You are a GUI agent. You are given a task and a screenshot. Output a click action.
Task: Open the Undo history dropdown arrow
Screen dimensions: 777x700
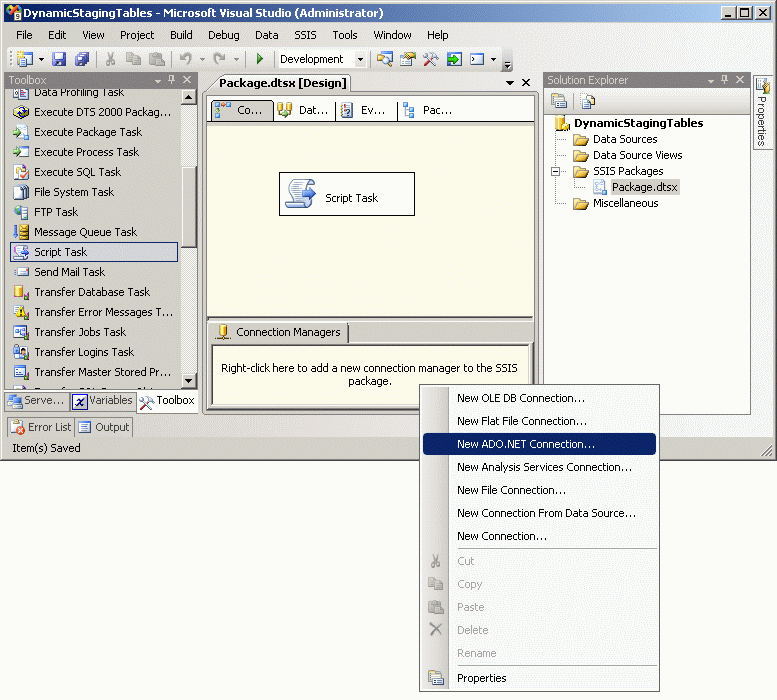coord(202,59)
